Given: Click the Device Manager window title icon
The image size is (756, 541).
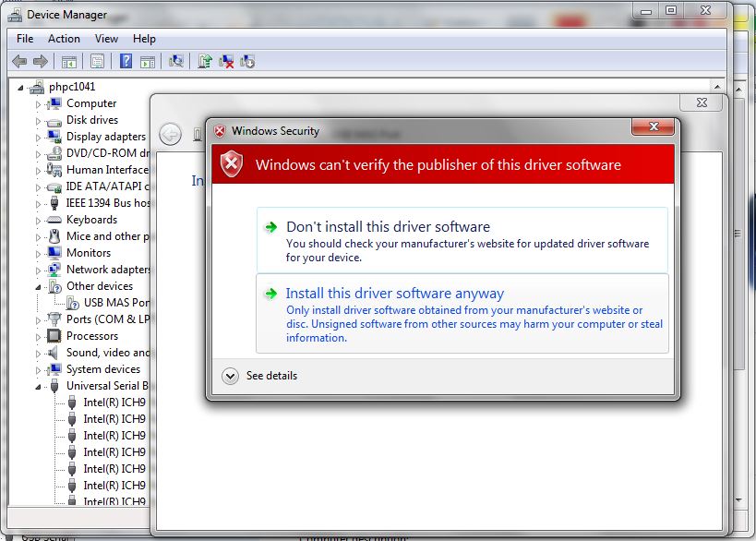Looking at the screenshot, I should coord(15,15).
